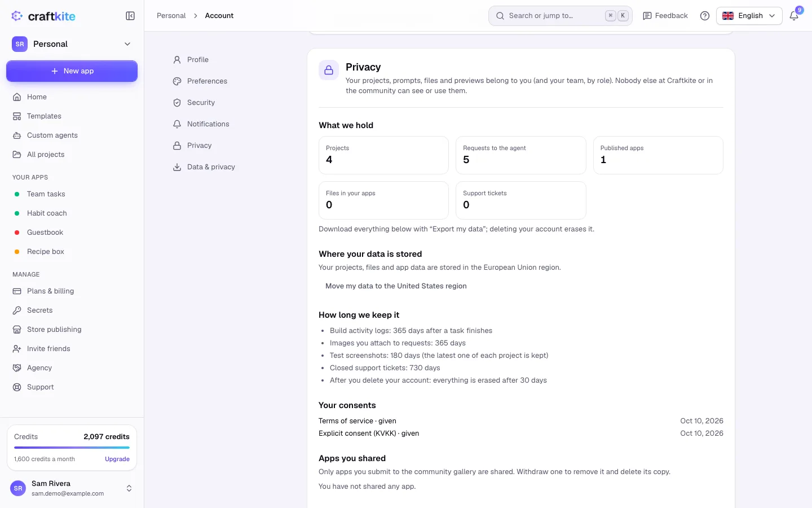Click the Invite friends person icon
812x508 pixels.
tap(17, 349)
